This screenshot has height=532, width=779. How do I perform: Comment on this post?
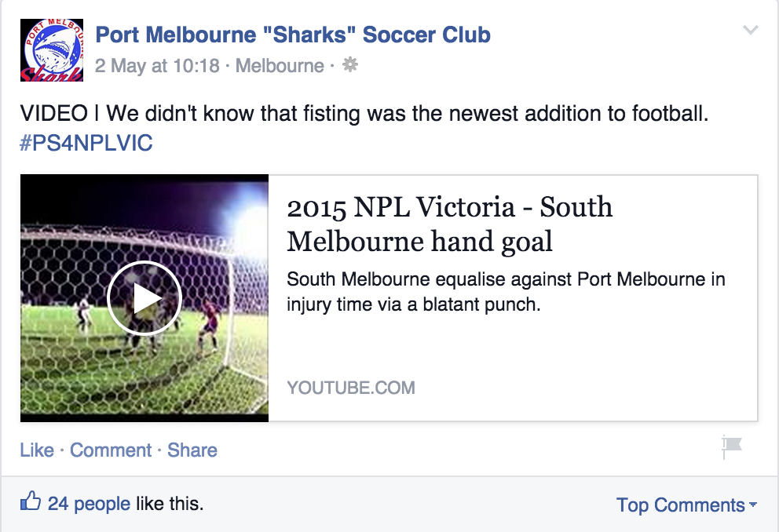[x=111, y=450]
